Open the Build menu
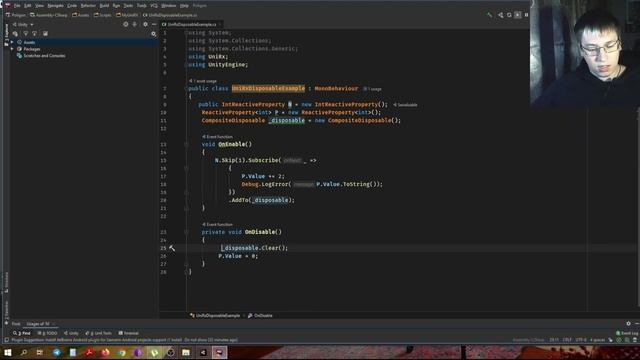Viewport: 640px width, 360px height. [x=104, y=6]
